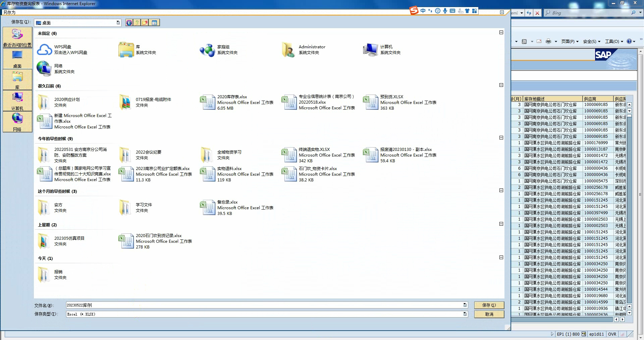The width and height of the screenshot is (644, 340).
Task: Select the 2020库存表.xlsx file
Action: point(231,97)
